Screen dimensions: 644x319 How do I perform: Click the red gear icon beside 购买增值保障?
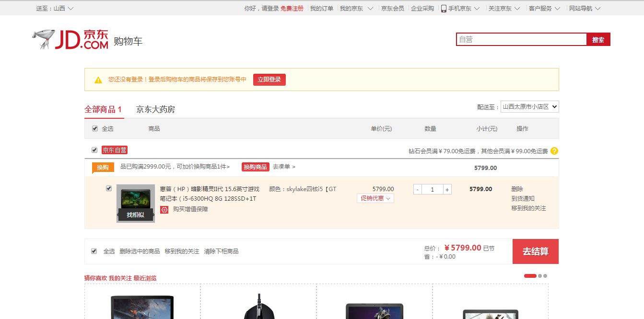click(x=164, y=209)
